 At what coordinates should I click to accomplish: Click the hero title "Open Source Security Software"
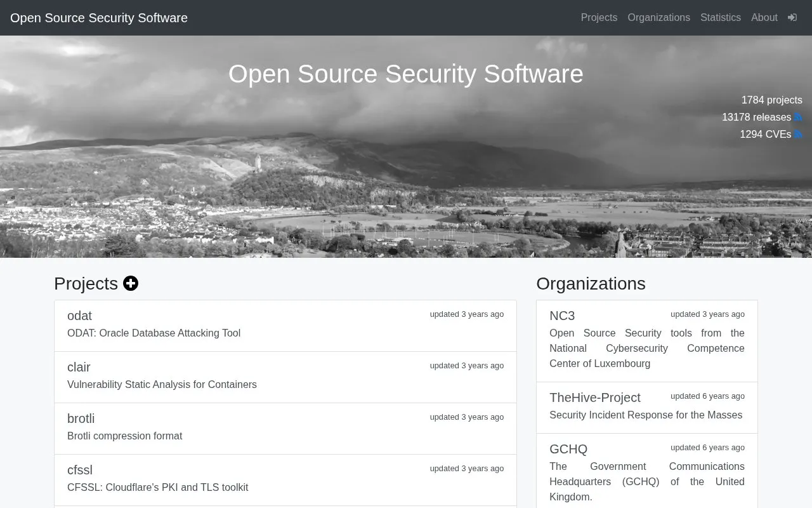tap(406, 74)
